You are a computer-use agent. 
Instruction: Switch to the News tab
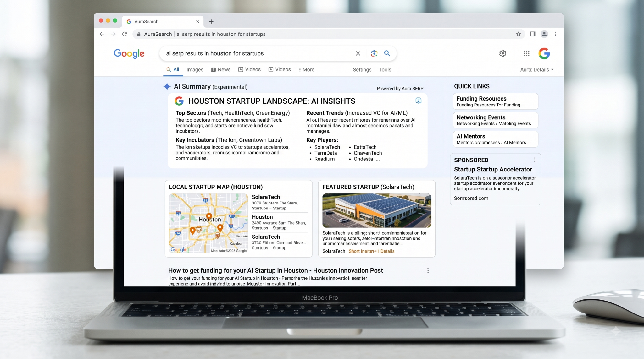tap(221, 70)
